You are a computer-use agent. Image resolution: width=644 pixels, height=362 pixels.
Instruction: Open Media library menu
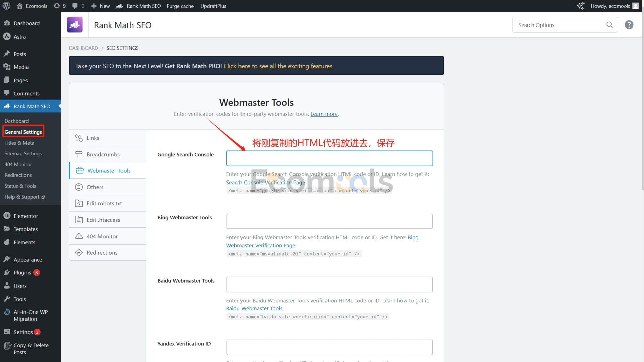(31, 67)
